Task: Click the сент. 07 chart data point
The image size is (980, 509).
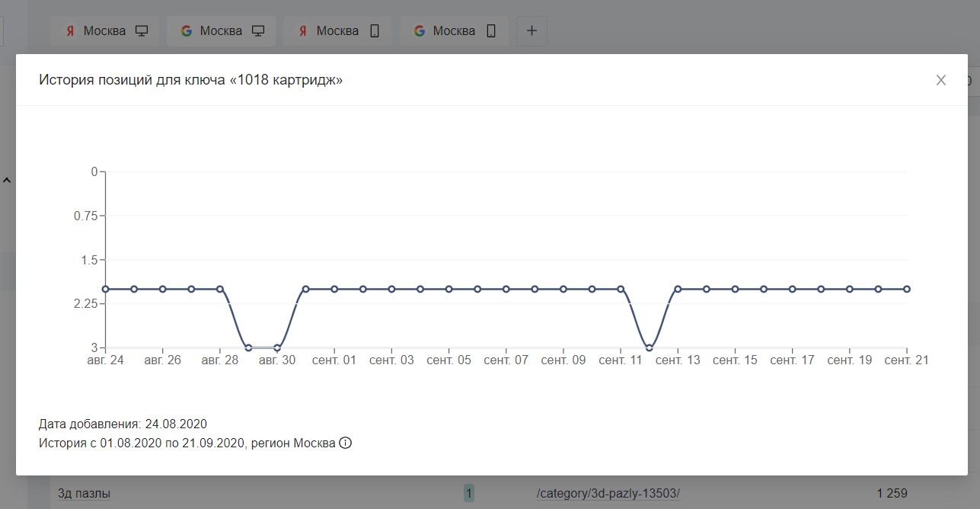Action: (506, 289)
